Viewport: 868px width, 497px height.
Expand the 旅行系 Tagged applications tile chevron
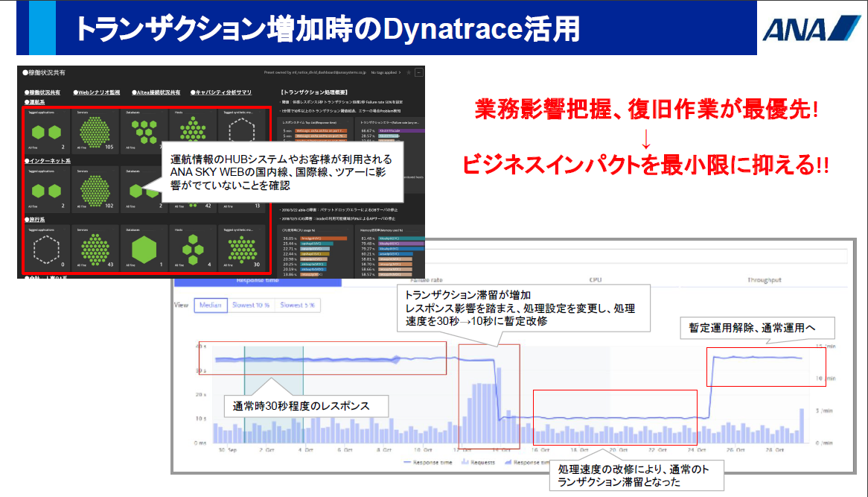[66, 229]
